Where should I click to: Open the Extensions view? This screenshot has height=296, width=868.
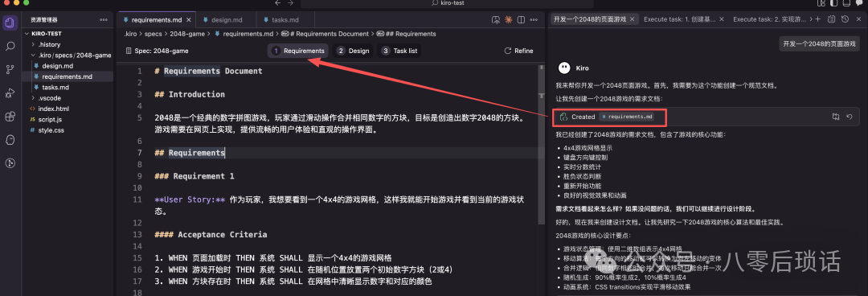(x=10, y=116)
